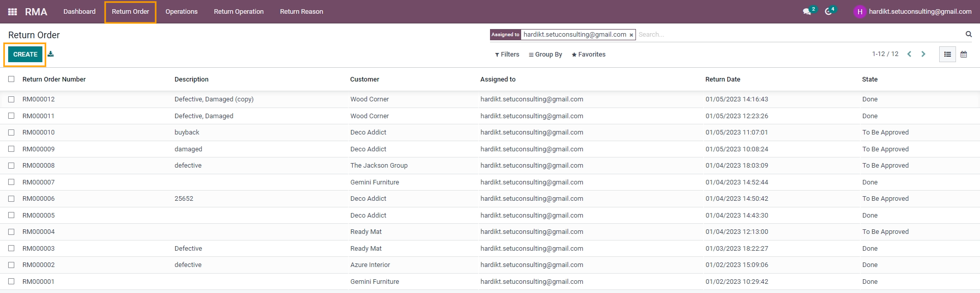The width and height of the screenshot is (980, 293).
Task: Open the activities clock icon
Action: (828, 12)
